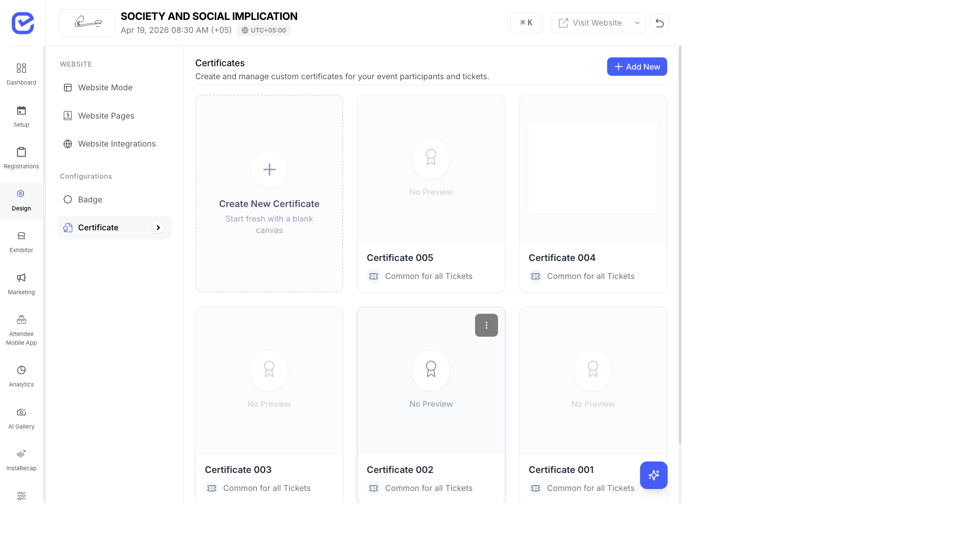Open Certificate 003 preview
Image resolution: width=980 pixels, height=551 pixels.
click(269, 380)
